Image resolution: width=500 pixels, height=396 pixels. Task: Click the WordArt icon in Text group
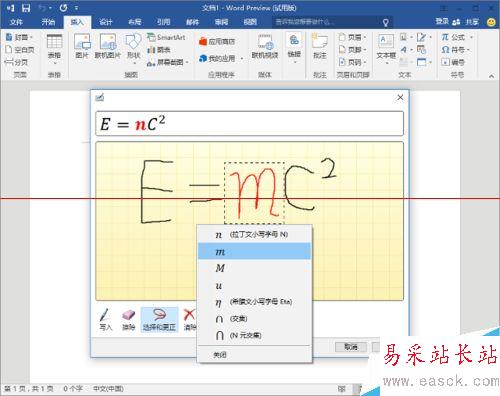404,50
